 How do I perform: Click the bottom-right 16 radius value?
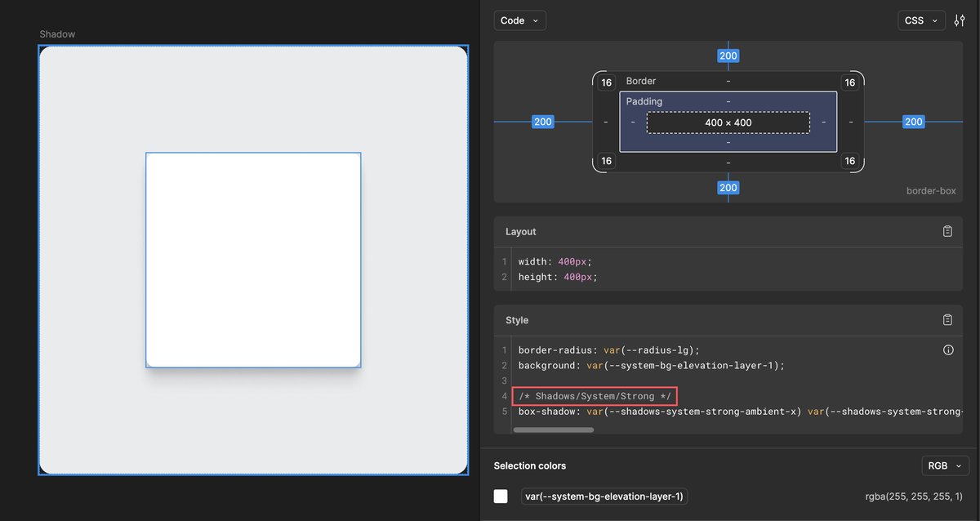pyautogui.click(x=850, y=161)
